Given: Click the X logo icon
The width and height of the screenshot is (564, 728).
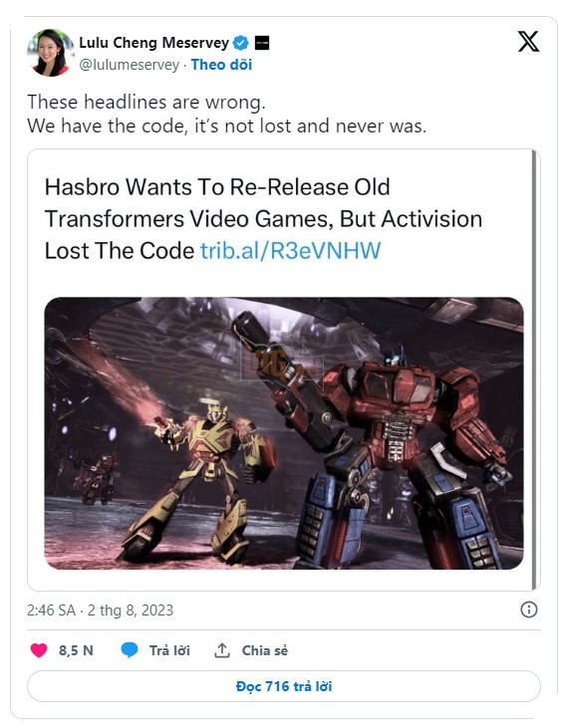Looking at the screenshot, I should click(x=528, y=42).
